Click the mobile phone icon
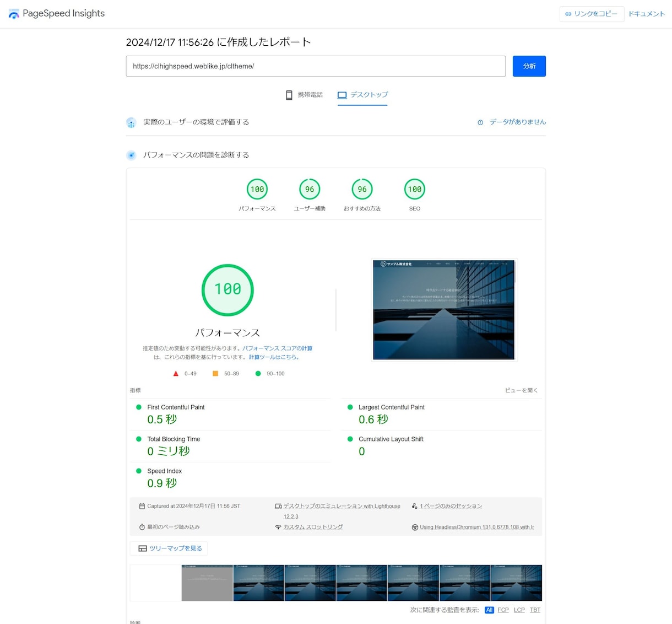This screenshot has width=672, height=624. click(x=289, y=95)
